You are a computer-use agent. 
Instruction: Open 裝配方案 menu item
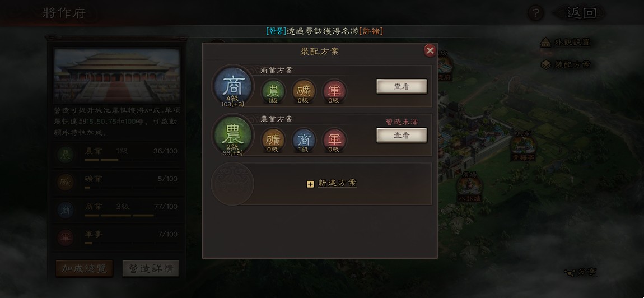point(566,64)
